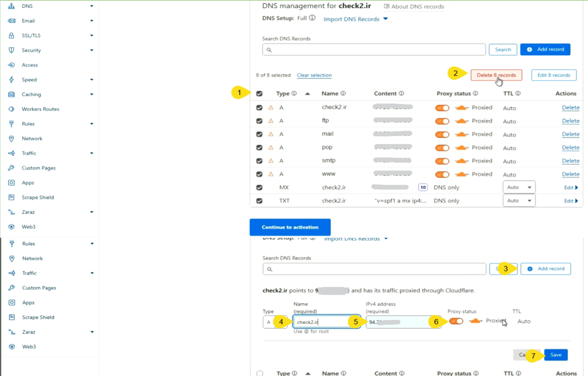Click Edit link for the TXT record
This screenshot has width=588, height=376.
(571, 201)
